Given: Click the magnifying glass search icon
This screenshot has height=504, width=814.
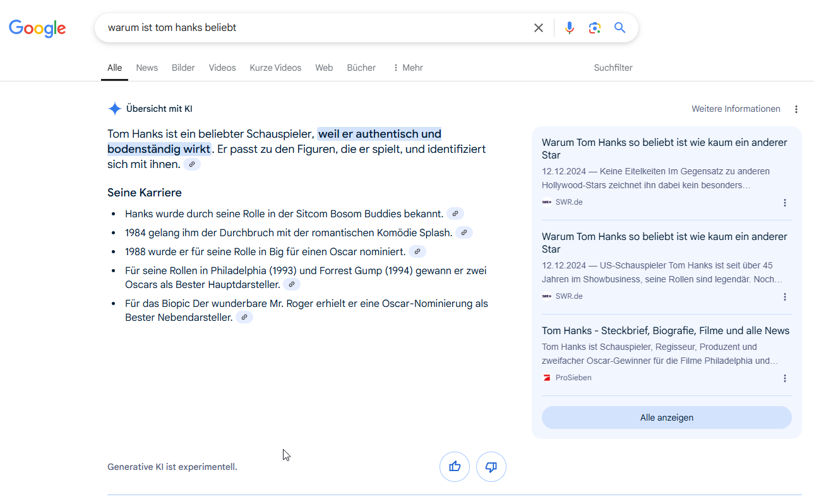Looking at the screenshot, I should 620,28.
